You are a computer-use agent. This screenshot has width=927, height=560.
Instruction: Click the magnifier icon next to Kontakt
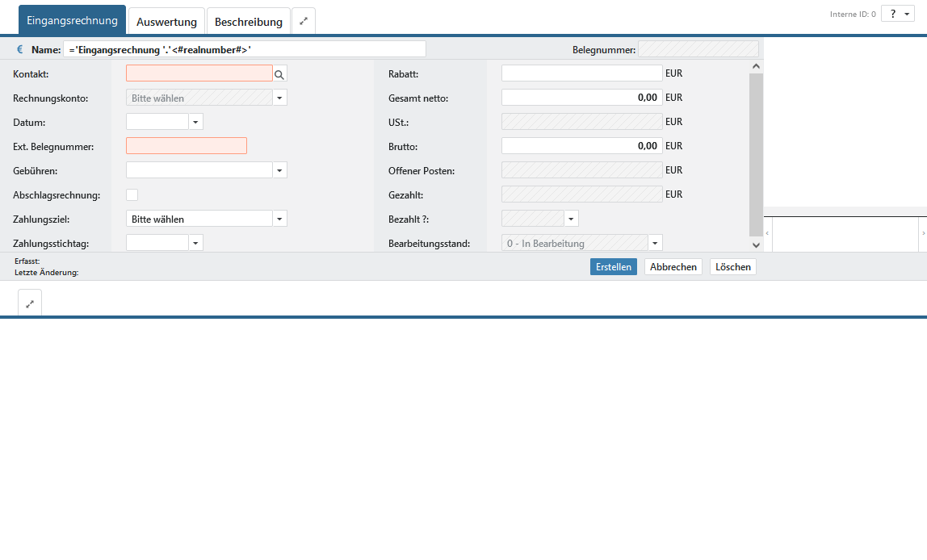(x=280, y=74)
